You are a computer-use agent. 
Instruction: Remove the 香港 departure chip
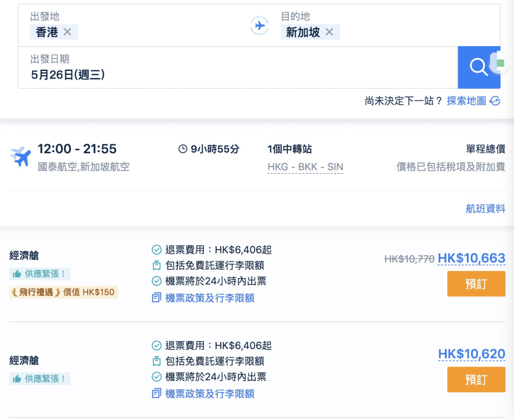click(67, 32)
